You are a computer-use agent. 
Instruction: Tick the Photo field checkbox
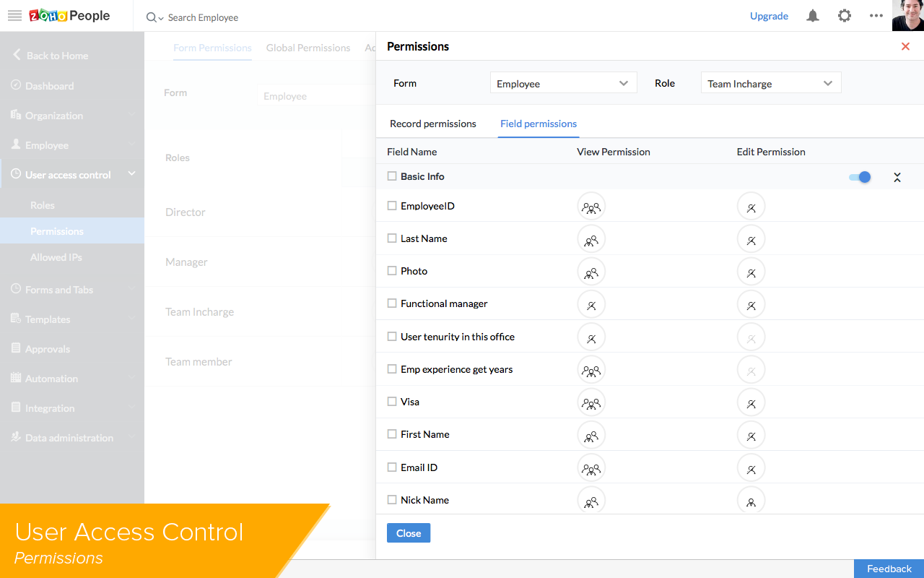pos(392,271)
